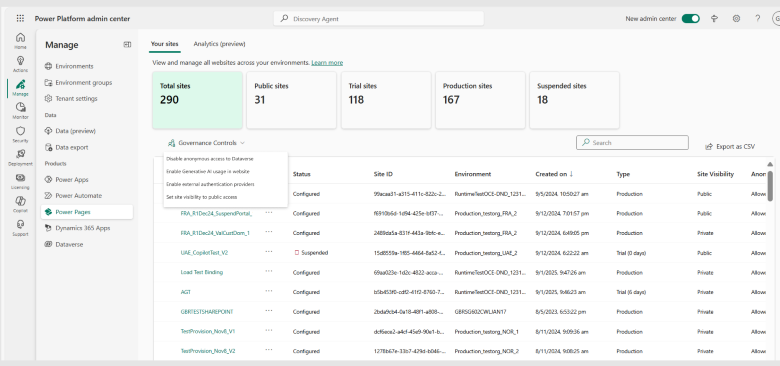Click the Suspended status of UAE_CopilotTest_V2
This screenshot has width=780, height=366.
click(x=311, y=253)
